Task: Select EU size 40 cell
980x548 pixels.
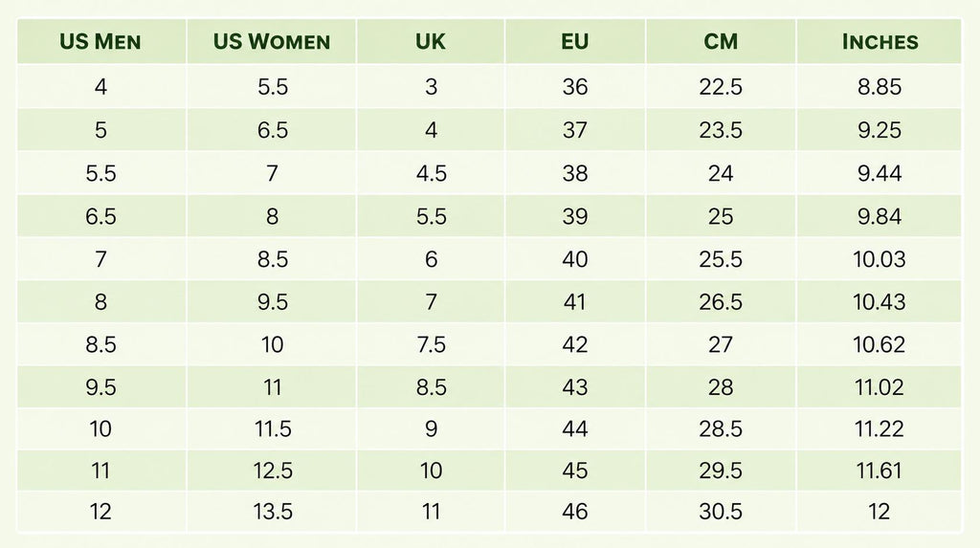Action: click(575, 258)
